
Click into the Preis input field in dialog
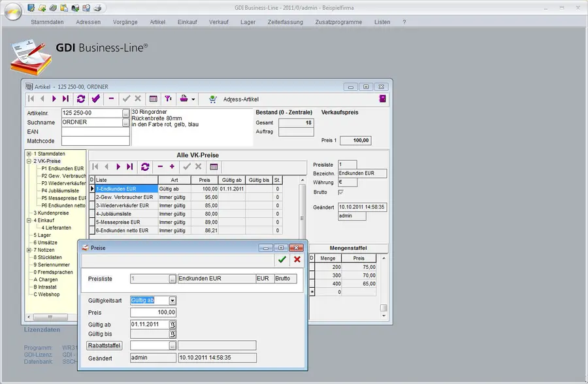click(153, 312)
